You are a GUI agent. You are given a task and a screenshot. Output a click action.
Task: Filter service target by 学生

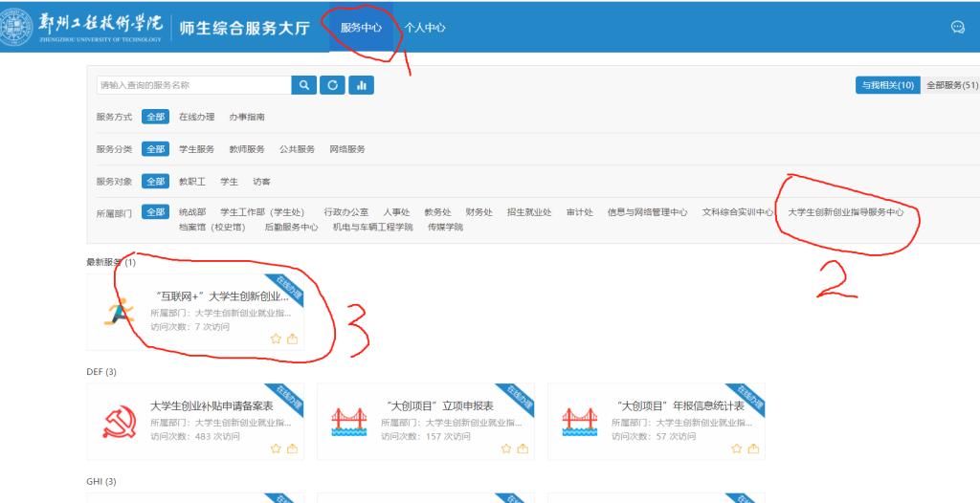click(230, 182)
